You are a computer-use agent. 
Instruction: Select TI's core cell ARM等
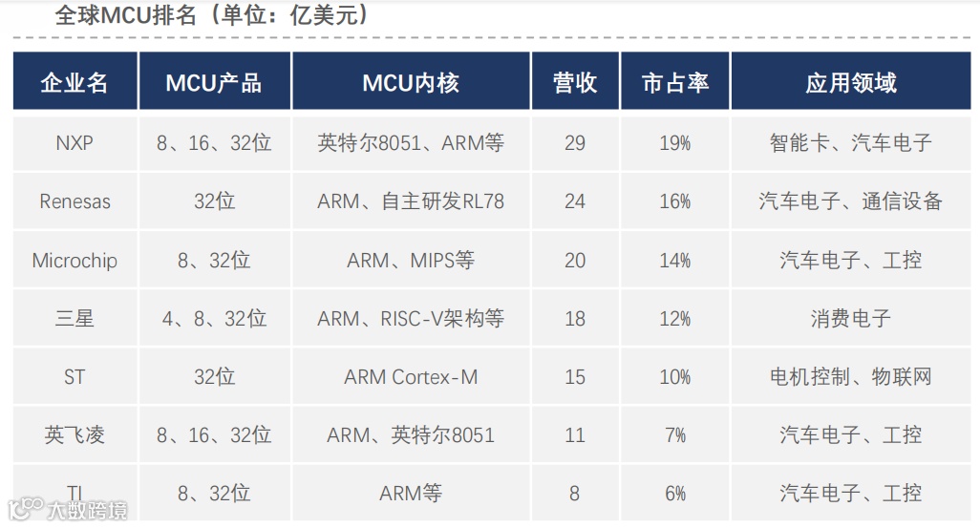click(412, 493)
